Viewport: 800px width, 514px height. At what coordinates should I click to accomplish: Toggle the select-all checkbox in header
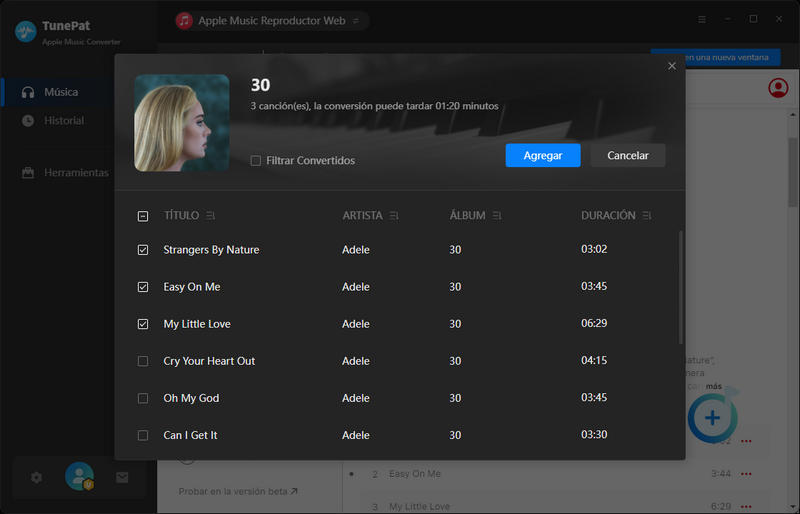click(143, 216)
